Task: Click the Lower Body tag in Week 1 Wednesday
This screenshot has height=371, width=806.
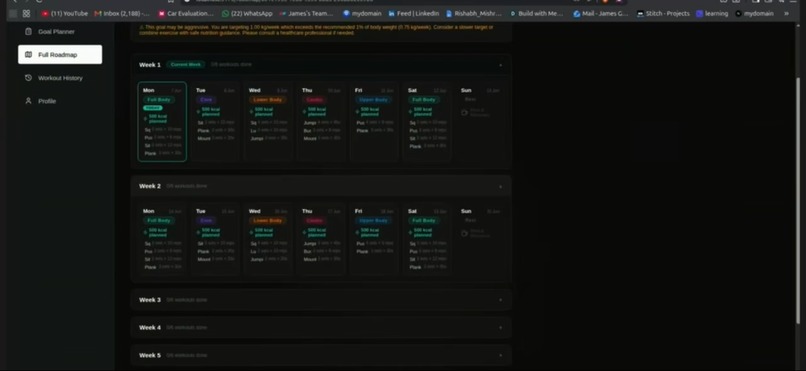Action: [267, 100]
